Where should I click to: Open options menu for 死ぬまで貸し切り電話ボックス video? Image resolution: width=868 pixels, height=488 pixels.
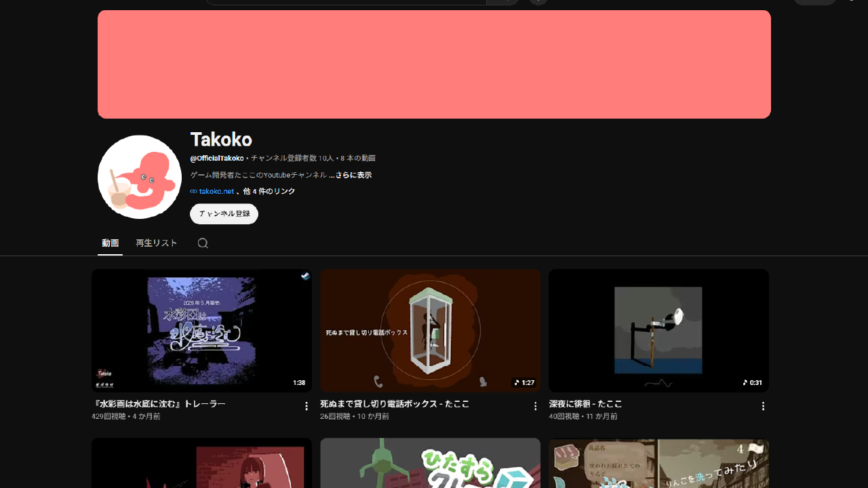coord(535,406)
